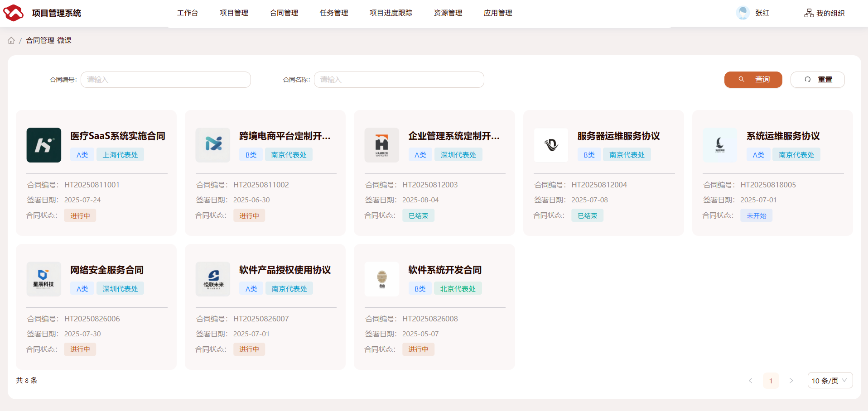Image resolution: width=868 pixels, height=411 pixels.
Task: Click the 星辰科技 logo on 网络安全服务合同 card
Action: pyautogui.click(x=44, y=279)
